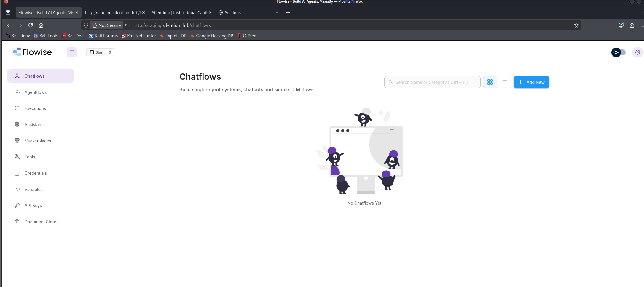Click the tracking protection shield icon

coord(86,25)
